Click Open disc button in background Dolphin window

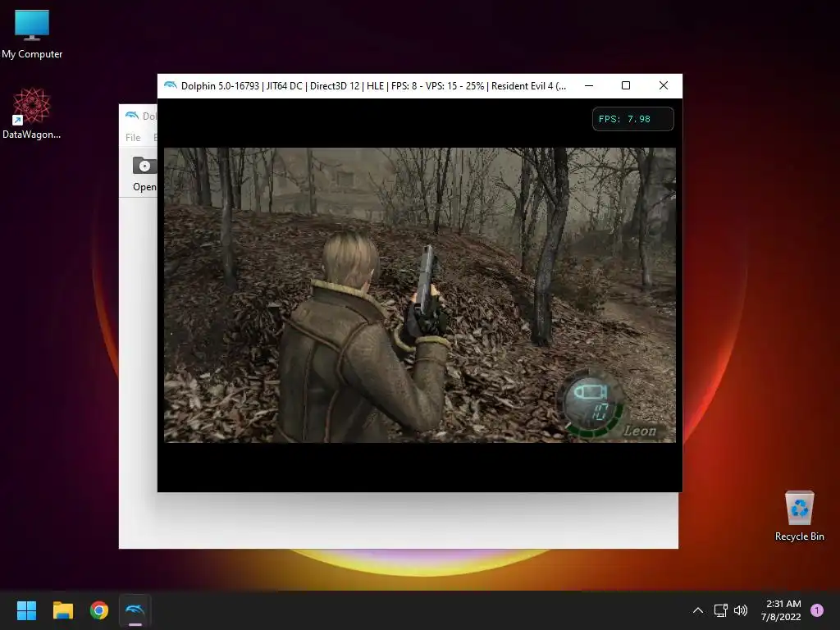(x=144, y=174)
